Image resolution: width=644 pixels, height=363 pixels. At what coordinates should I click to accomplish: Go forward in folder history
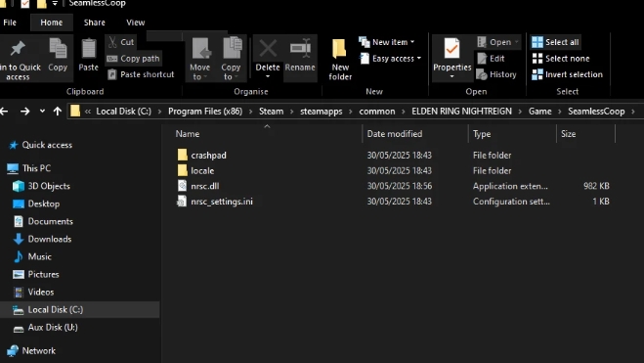coord(25,111)
